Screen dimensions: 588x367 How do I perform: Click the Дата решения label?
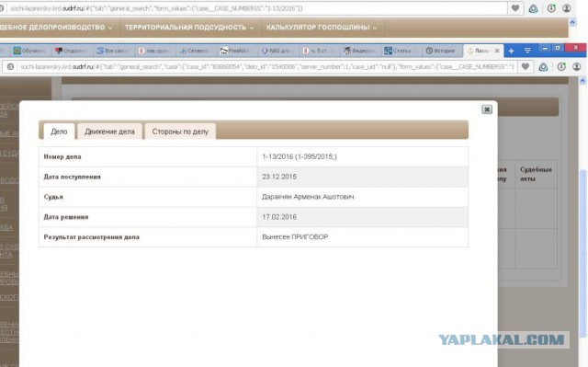coord(66,217)
